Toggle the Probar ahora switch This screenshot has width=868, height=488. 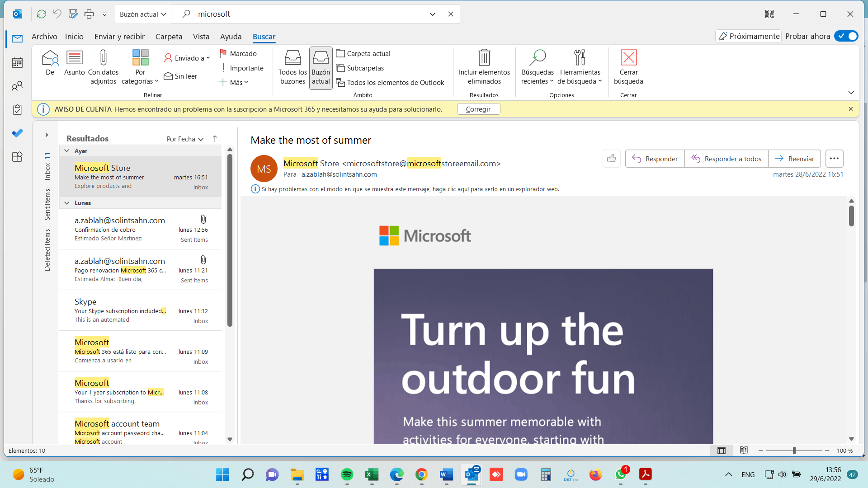[x=846, y=36]
